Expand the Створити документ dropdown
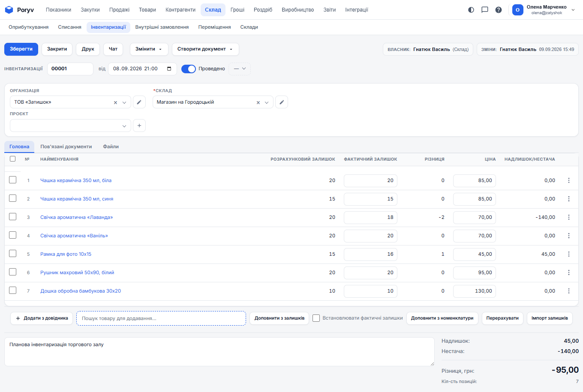The image size is (583, 392). click(205, 49)
